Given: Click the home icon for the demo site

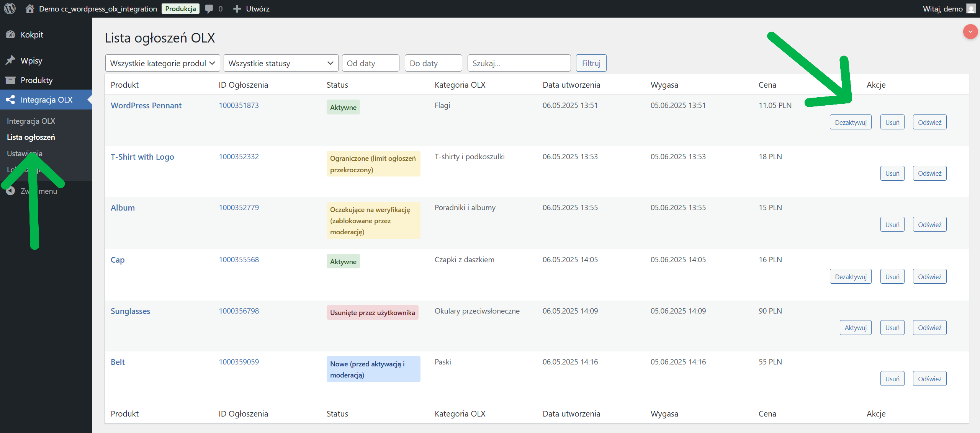Looking at the screenshot, I should click(x=29, y=8).
